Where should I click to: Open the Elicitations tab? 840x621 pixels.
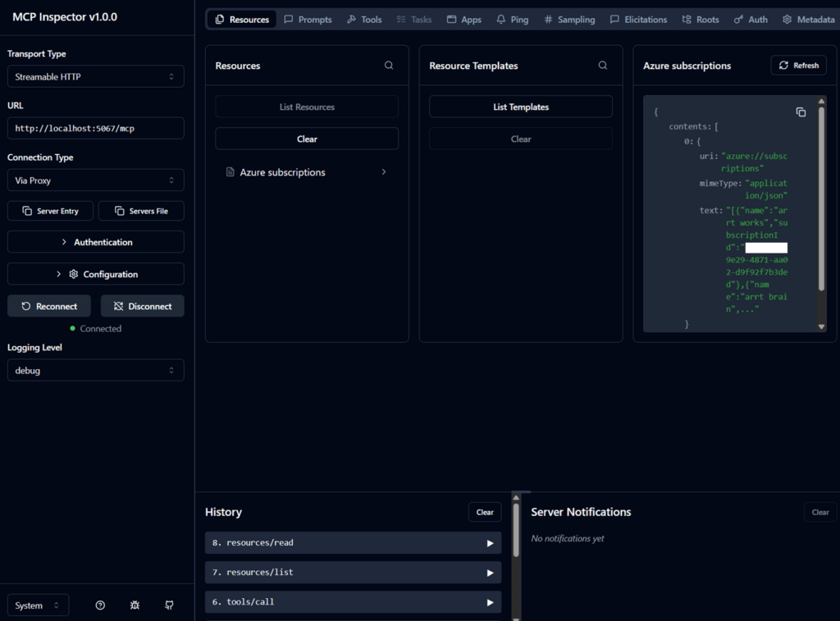point(638,20)
